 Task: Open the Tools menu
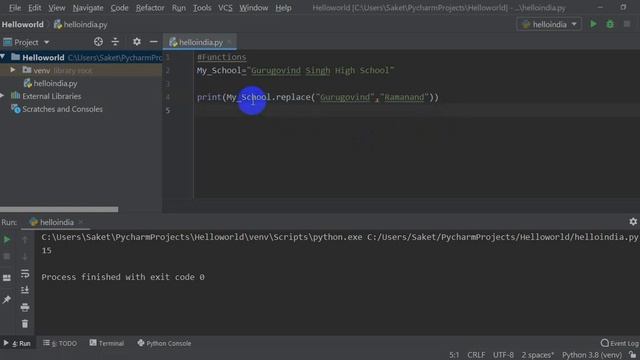[202, 8]
